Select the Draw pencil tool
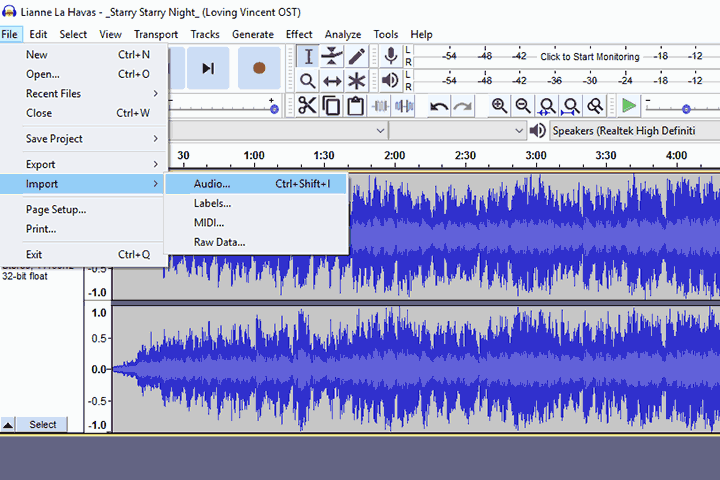720x480 pixels. pos(356,56)
